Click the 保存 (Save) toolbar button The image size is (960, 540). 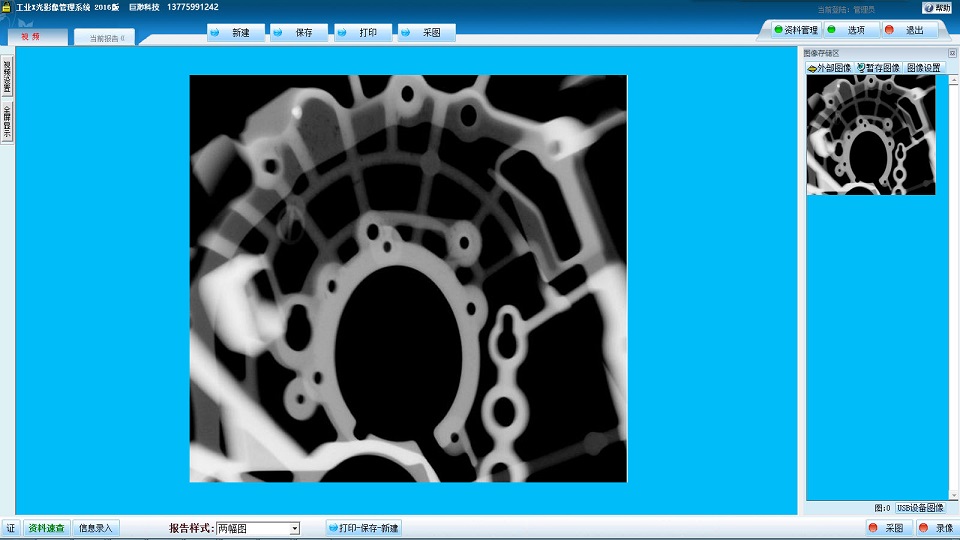click(299, 32)
